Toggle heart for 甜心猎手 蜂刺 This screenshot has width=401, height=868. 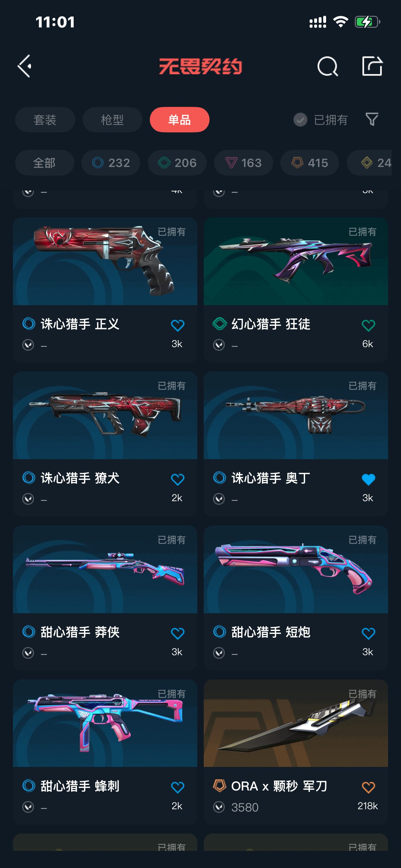[178, 787]
